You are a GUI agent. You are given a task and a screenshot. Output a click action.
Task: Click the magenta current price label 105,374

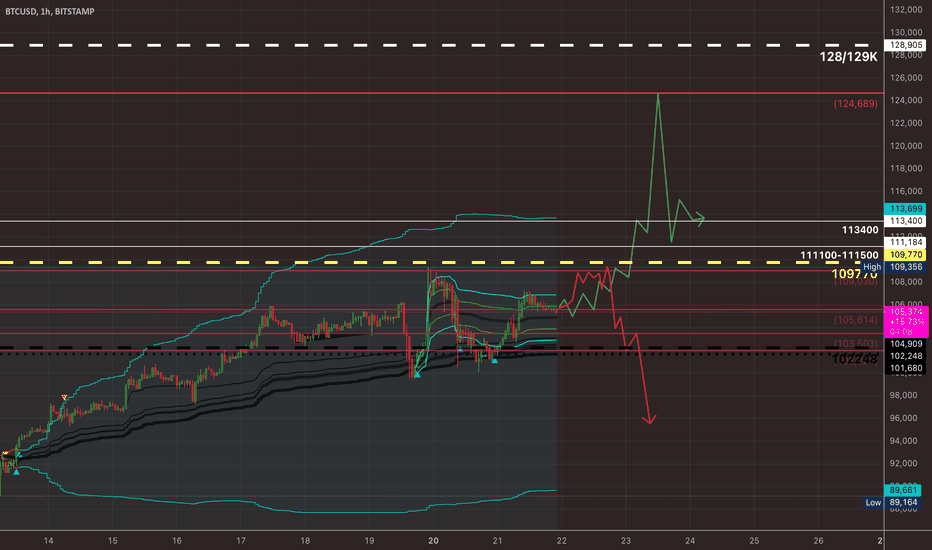906,322
